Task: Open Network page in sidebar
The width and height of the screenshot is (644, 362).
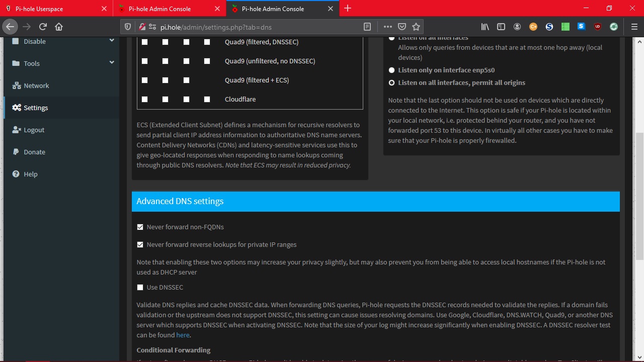Action: [x=36, y=85]
